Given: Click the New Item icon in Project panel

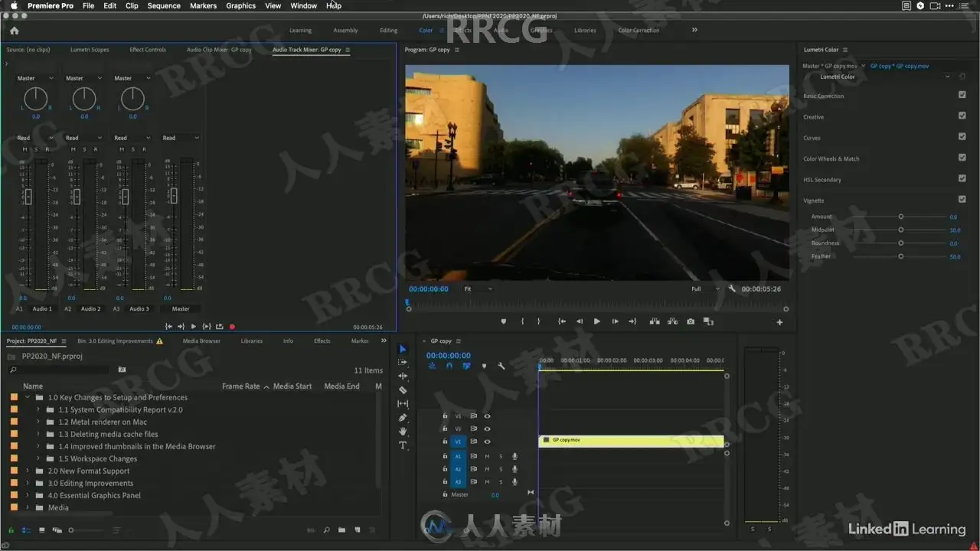Looking at the screenshot, I should pyautogui.click(x=357, y=530).
